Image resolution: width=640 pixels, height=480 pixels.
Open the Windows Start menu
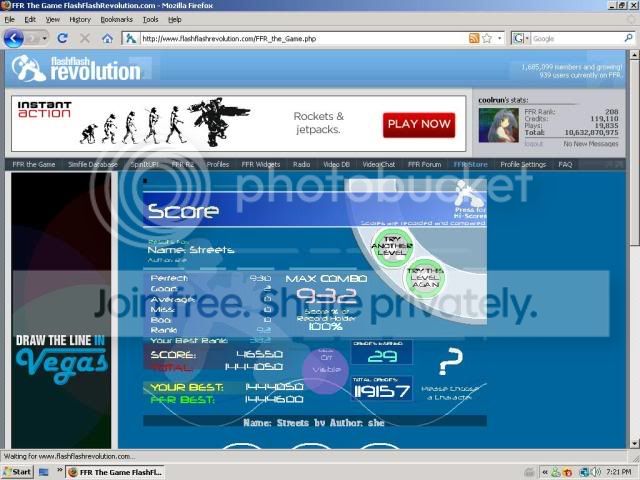17,471
